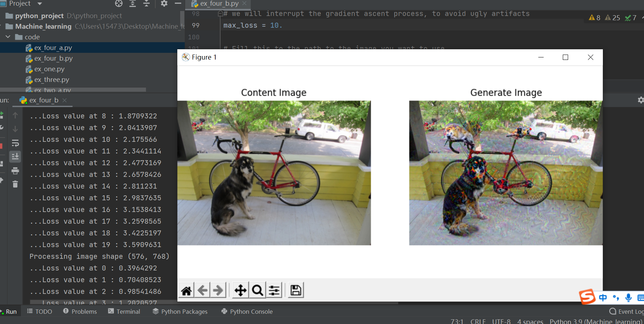Viewport: 644px width, 324px height.
Task: Click the UTF-8 encoding status
Action: (501, 321)
